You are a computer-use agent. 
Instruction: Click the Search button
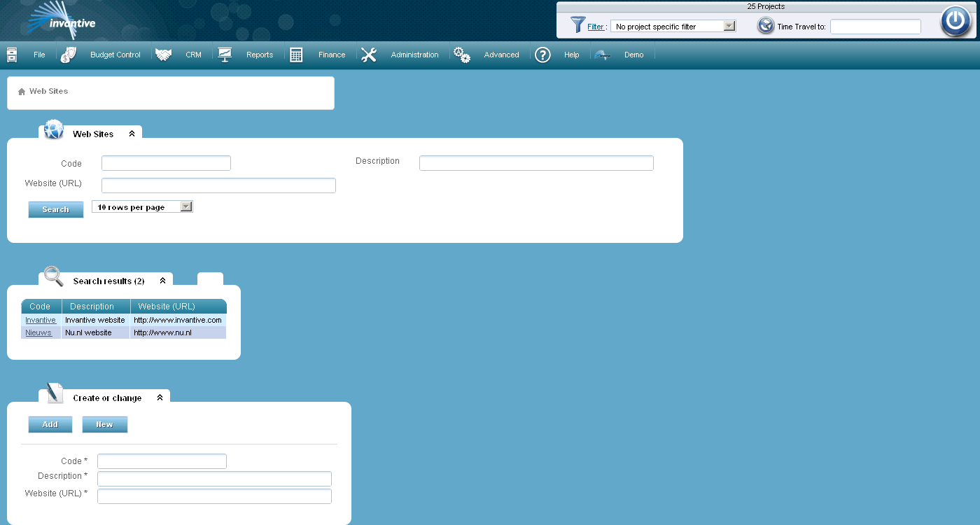tap(56, 209)
